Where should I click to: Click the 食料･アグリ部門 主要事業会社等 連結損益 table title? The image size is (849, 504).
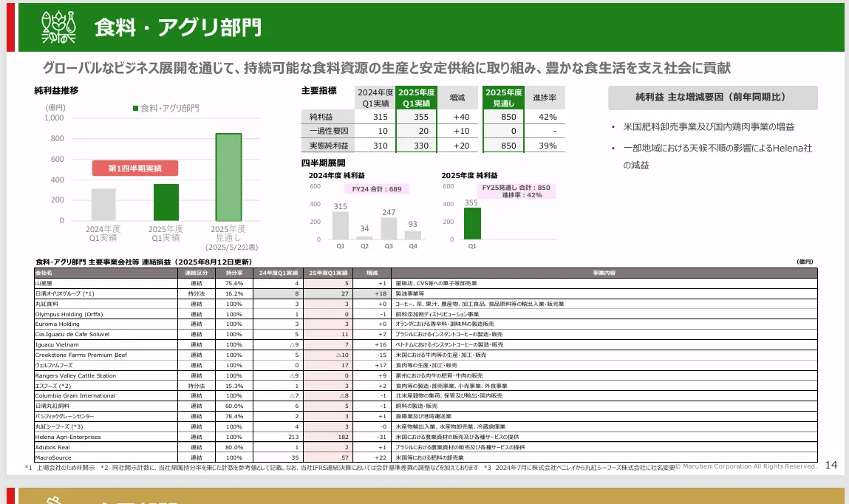143,262
